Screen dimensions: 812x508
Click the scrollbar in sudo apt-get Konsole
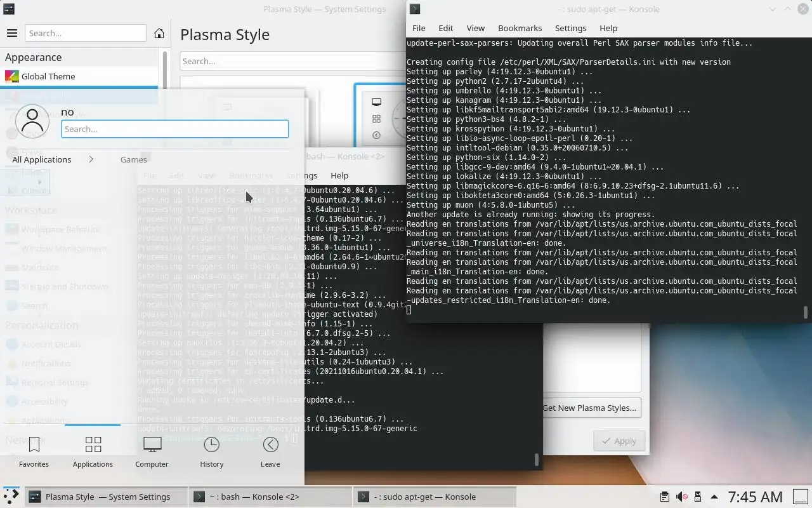pos(806,312)
